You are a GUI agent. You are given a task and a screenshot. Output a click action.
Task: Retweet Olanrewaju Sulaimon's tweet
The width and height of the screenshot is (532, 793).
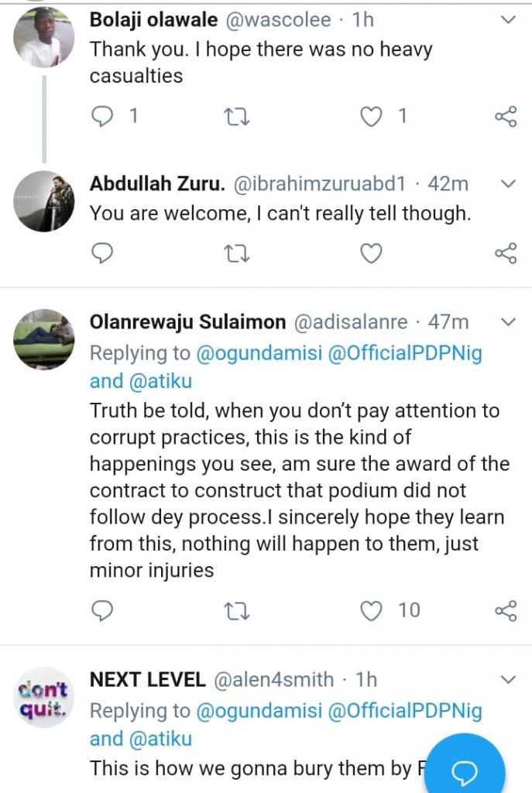point(237,611)
